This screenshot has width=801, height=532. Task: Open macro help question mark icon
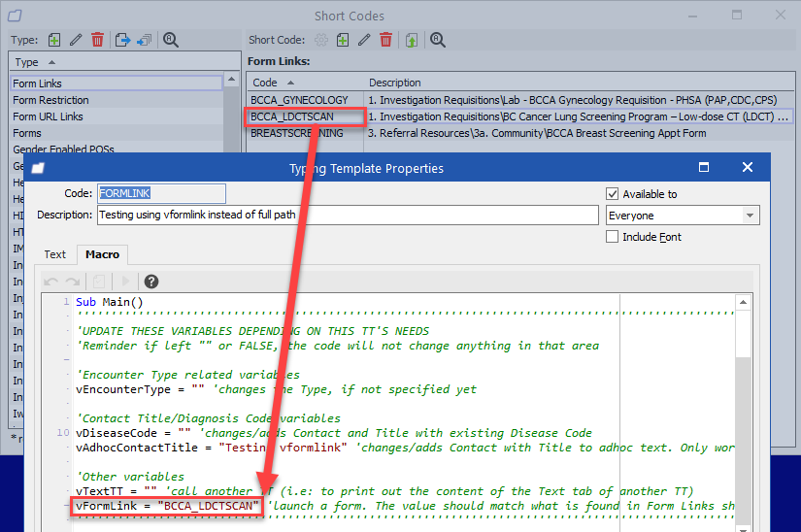pos(151,282)
